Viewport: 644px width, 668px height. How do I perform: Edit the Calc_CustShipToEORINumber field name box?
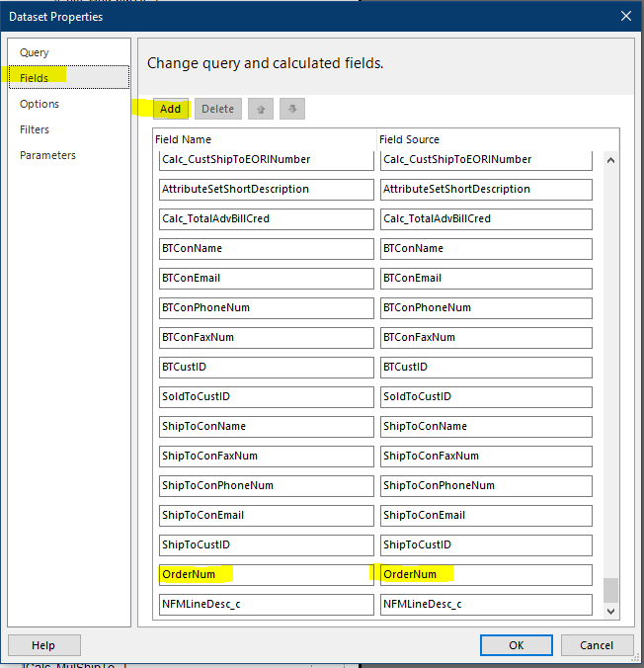(267, 160)
